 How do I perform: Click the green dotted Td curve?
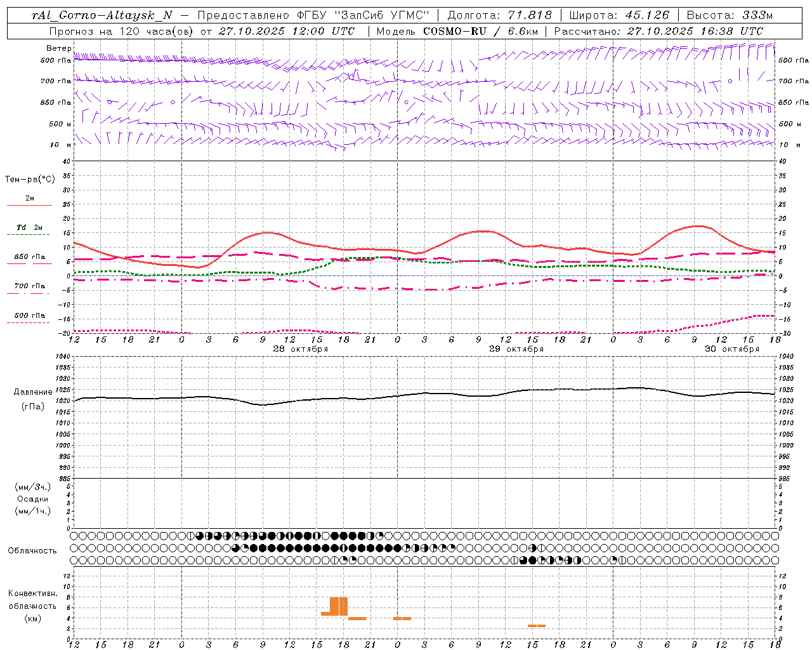[425, 261]
